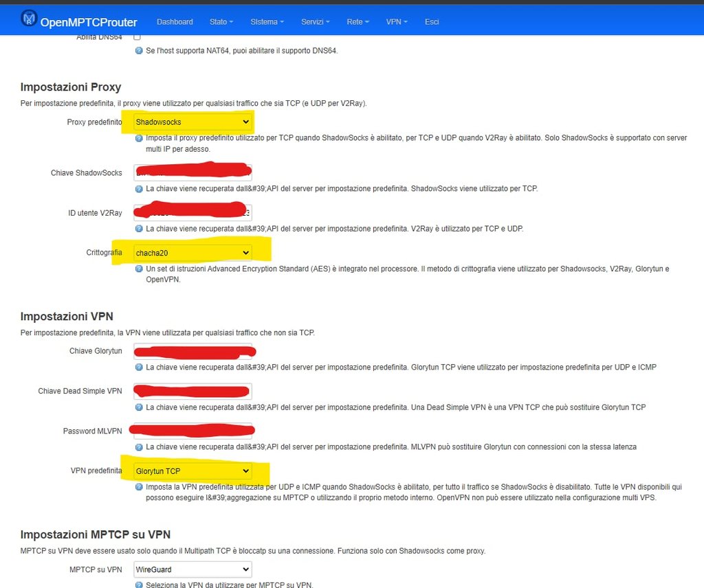704x588 pixels.
Task: Focus the Password MLVPN input field
Action: point(192,431)
